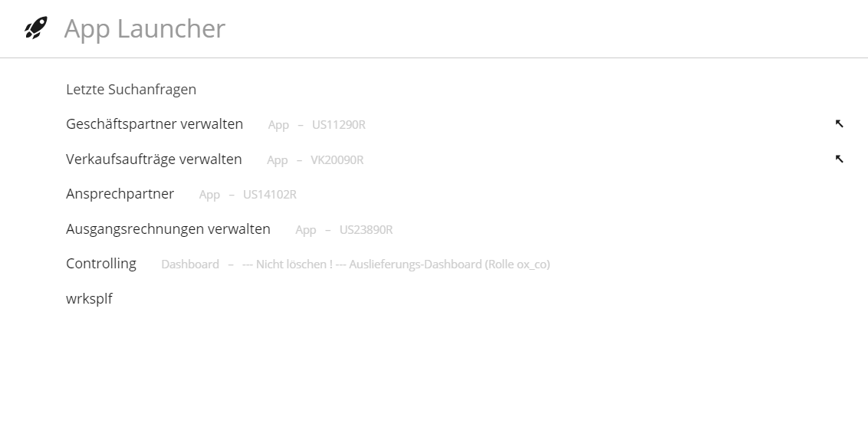Image resolution: width=868 pixels, height=437 pixels.
Task: Click App label beside Ausgangsrechnungen verwalten
Action: click(x=306, y=230)
